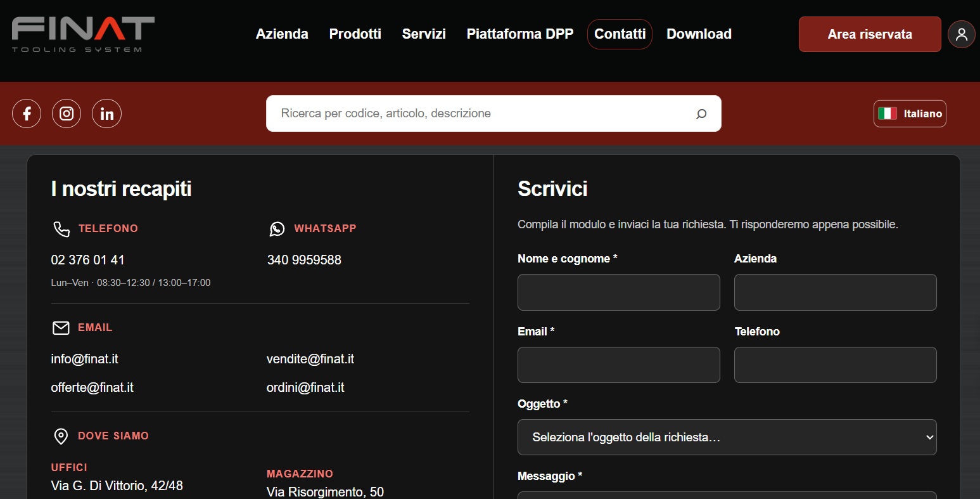Click the Area riservata button
Viewport: 980px width, 499px height.
(x=870, y=34)
